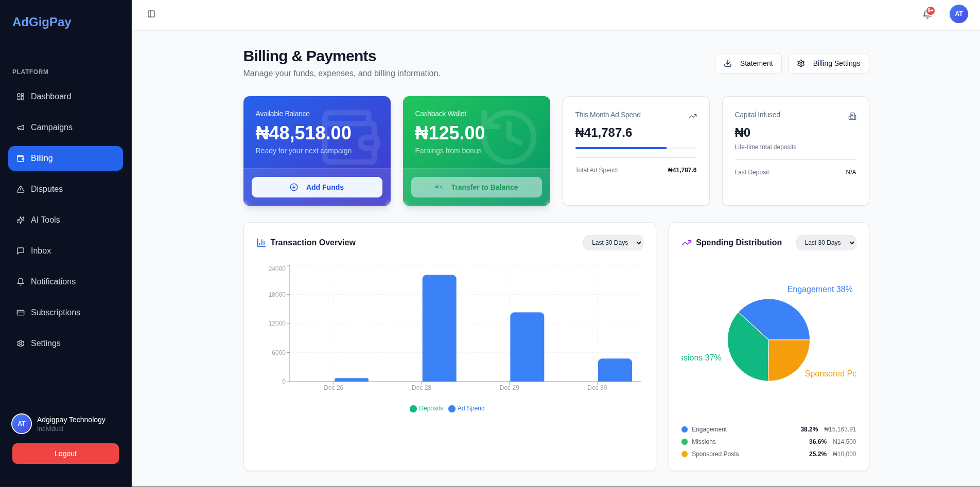This screenshot has width=980, height=487.
Task: Open Campaigns page from sidebar
Action: (65, 128)
